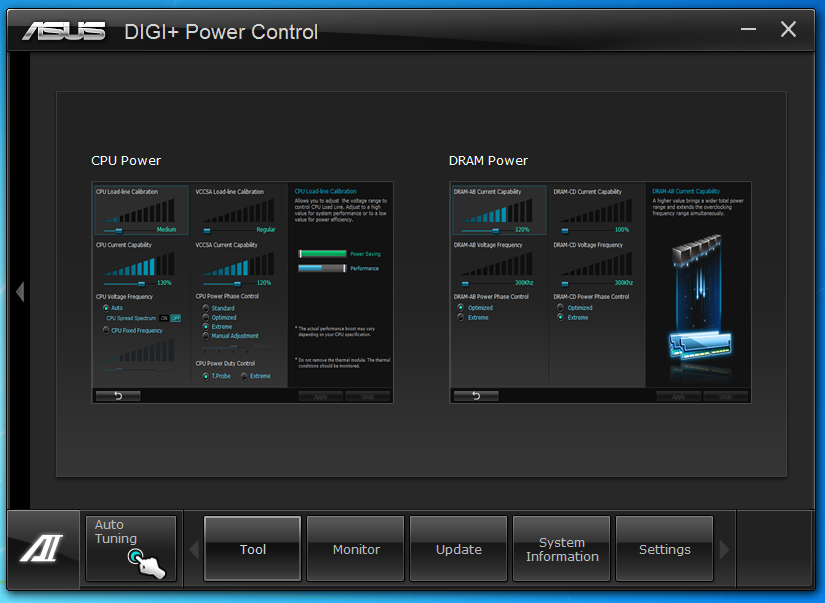
Task: Open the DRAM Power settings preview
Action: click(600, 293)
